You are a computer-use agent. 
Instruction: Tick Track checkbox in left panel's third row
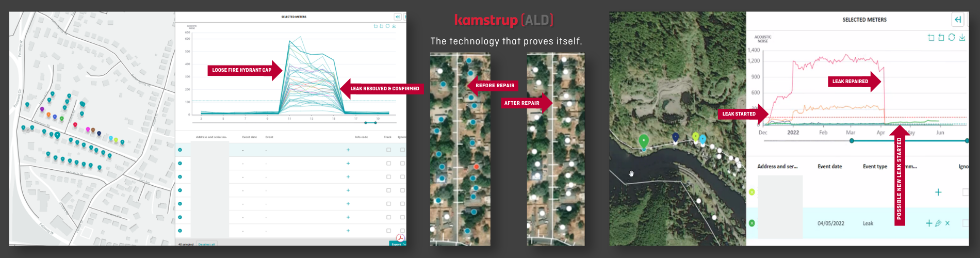(388, 177)
